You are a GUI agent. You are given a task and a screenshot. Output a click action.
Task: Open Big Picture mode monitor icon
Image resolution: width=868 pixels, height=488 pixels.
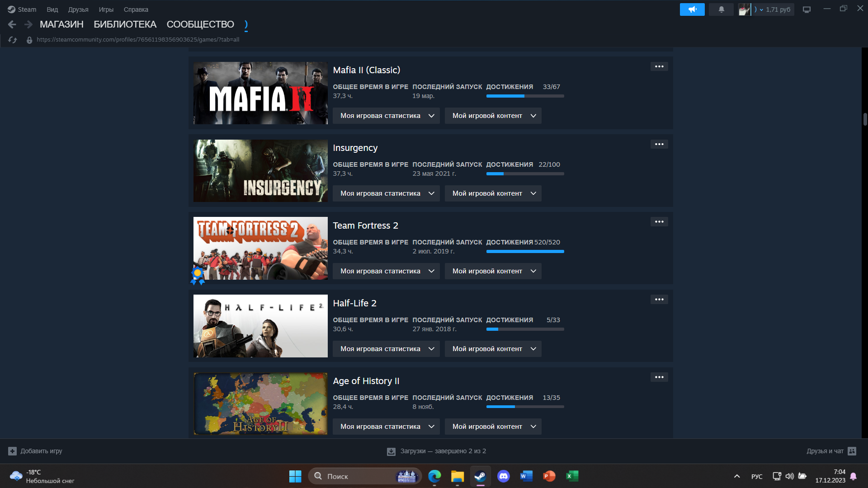tap(807, 9)
